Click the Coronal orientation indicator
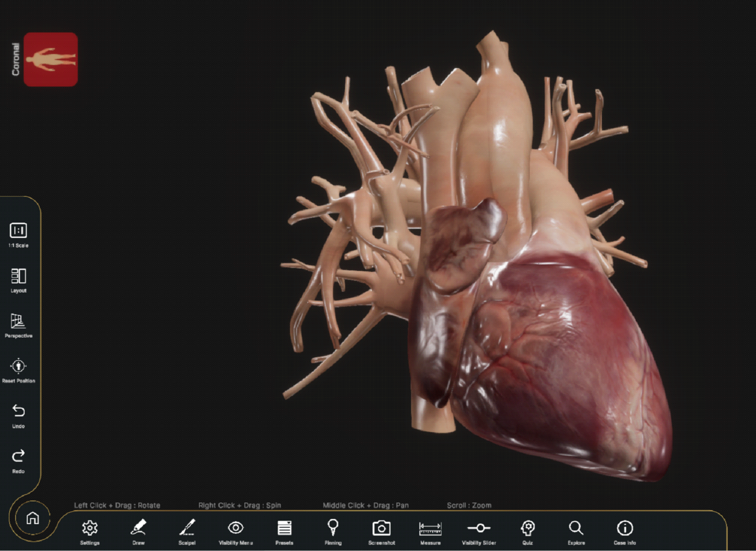Image resolution: width=756 pixels, height=551 pixels. click(x=51, y=59)
